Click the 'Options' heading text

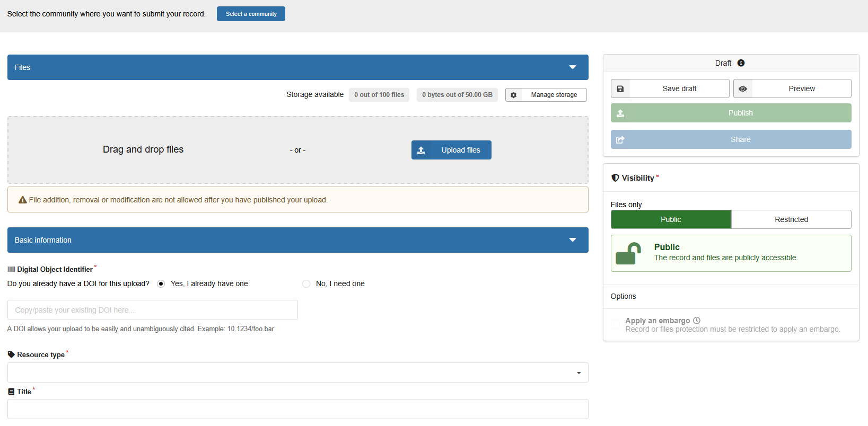pyautogui.click(x=623, y=296)
